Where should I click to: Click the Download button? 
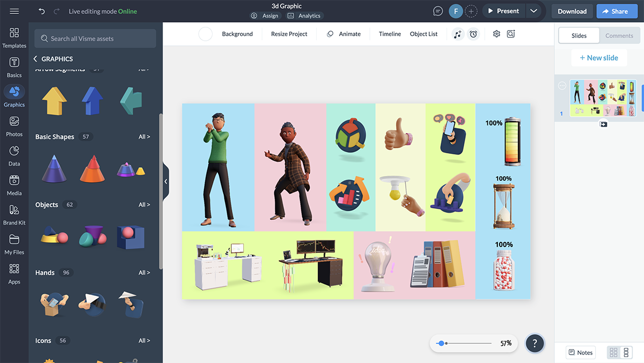[x=572, y=11]
